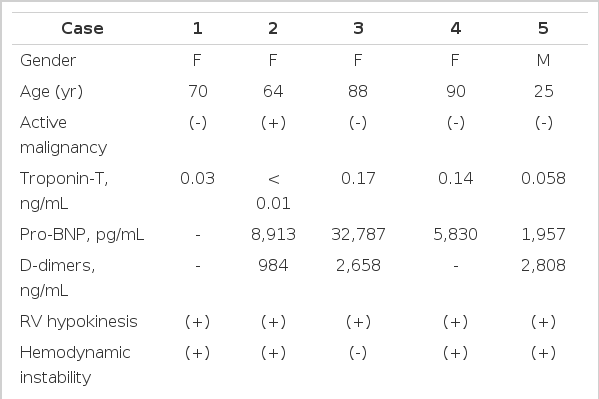Click D-dimers value 2,808
Screen dimensions: 599x399
pos(543,265)
